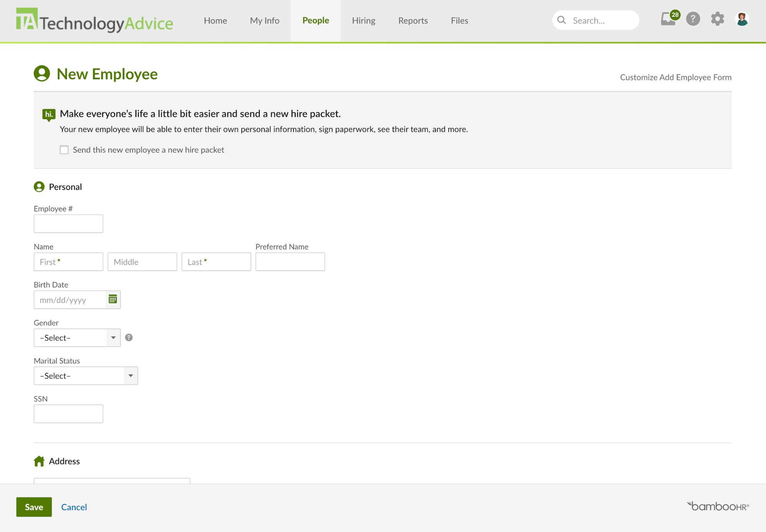Screen dimensions: 766x532
Task: Click the 'Address' section heading text
Action: point(64,461)
